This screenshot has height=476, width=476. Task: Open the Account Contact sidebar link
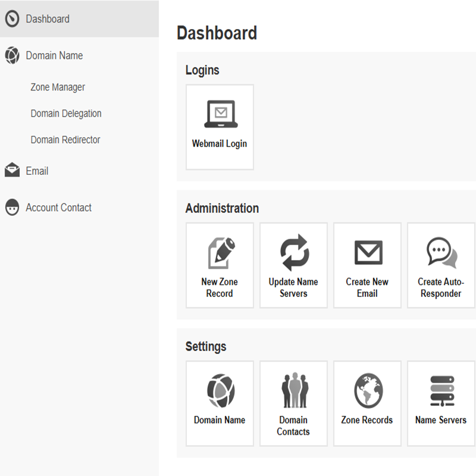pos(58,208)
